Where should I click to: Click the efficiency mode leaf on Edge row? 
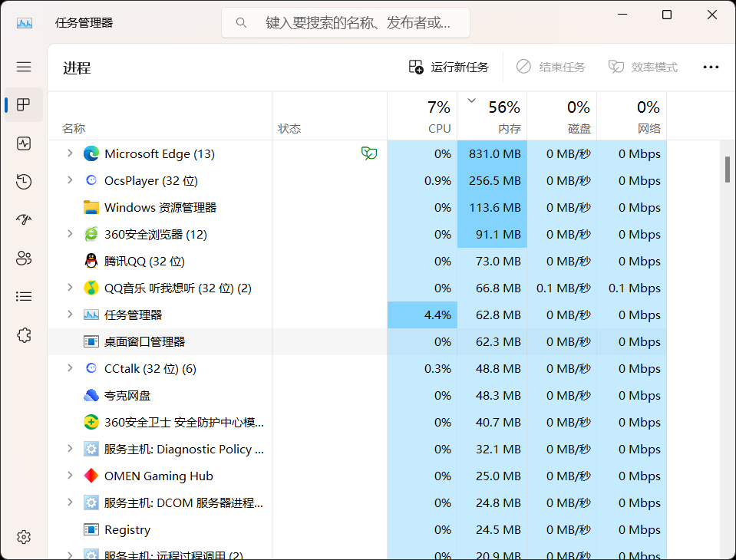click(x=369, y=153)
